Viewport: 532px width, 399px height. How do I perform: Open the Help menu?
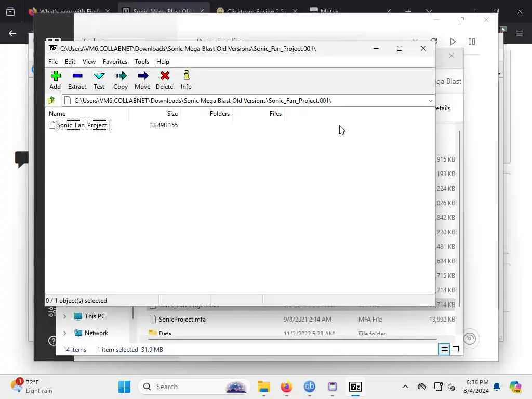click(163, 62)
